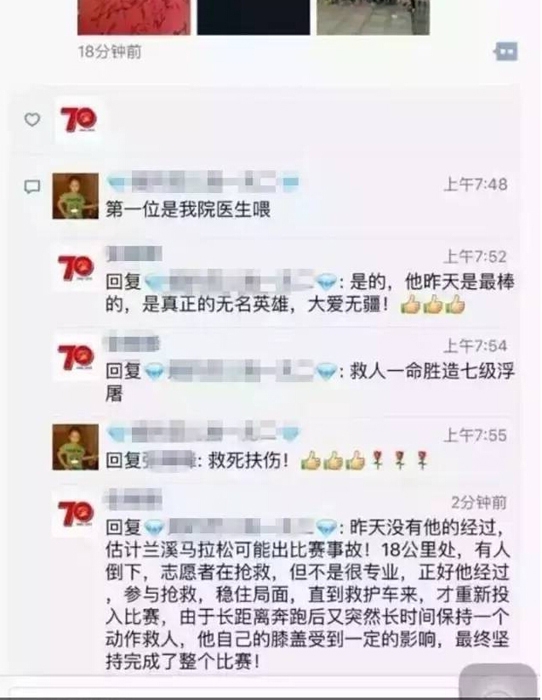Screen dimensions: 542x700
Task: Tap the speech bubble comments icon
Action: tap(32, 187)
